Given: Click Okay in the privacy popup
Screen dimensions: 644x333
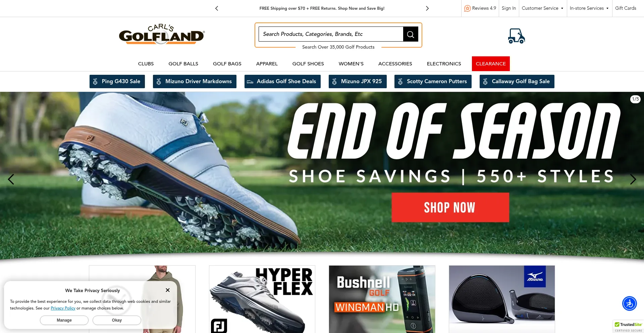Looking at the screenshot, I should pos(117,320).
